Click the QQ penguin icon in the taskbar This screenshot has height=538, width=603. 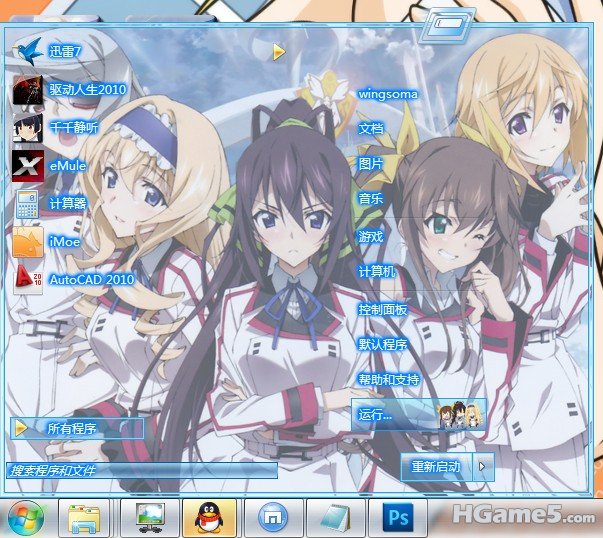[210, 518]
